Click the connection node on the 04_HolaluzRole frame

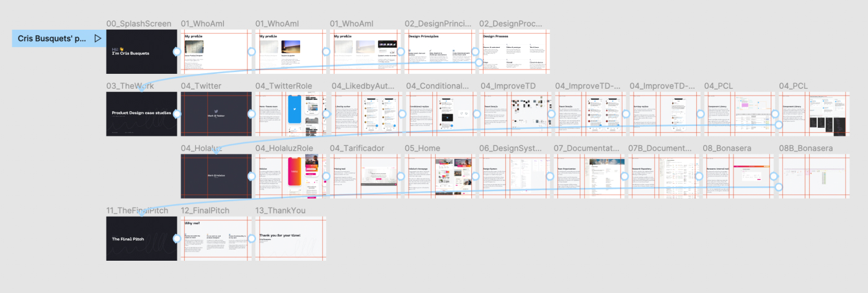coord(327,176)
